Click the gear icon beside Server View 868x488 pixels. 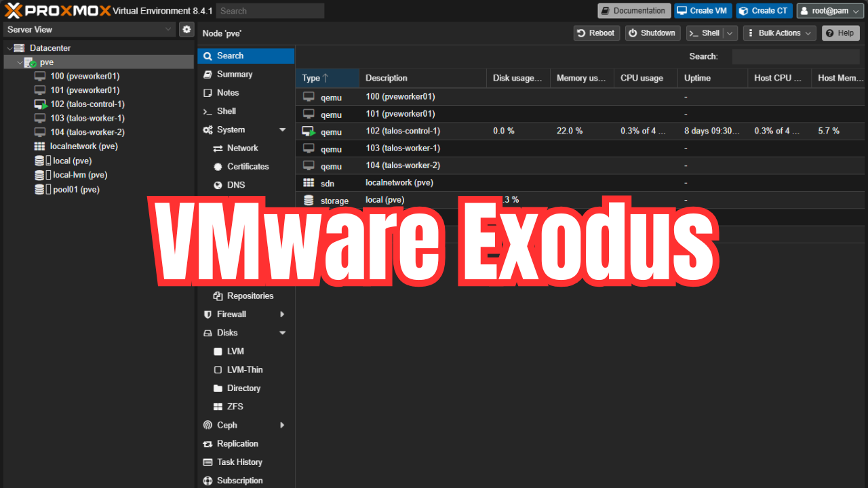pos(186,29)
